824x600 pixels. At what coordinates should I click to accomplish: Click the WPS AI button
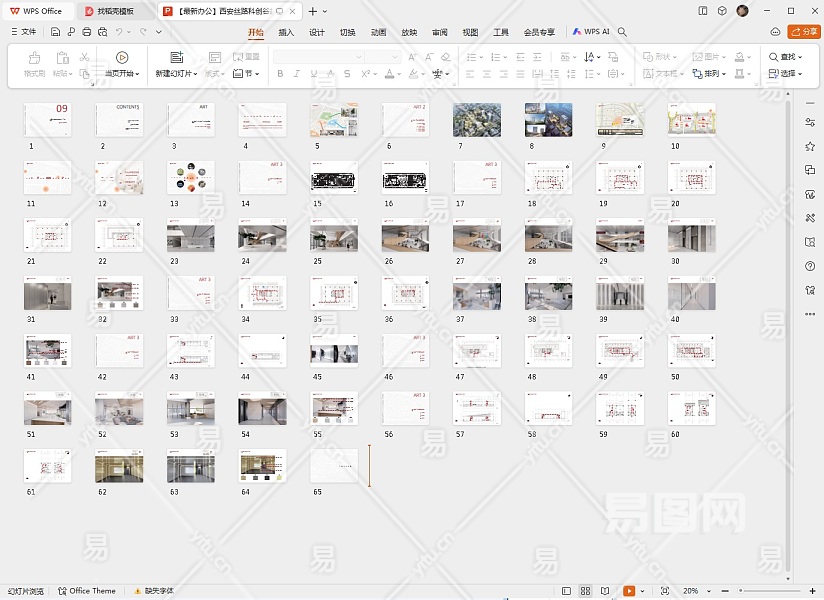click(x=591, y=32)
